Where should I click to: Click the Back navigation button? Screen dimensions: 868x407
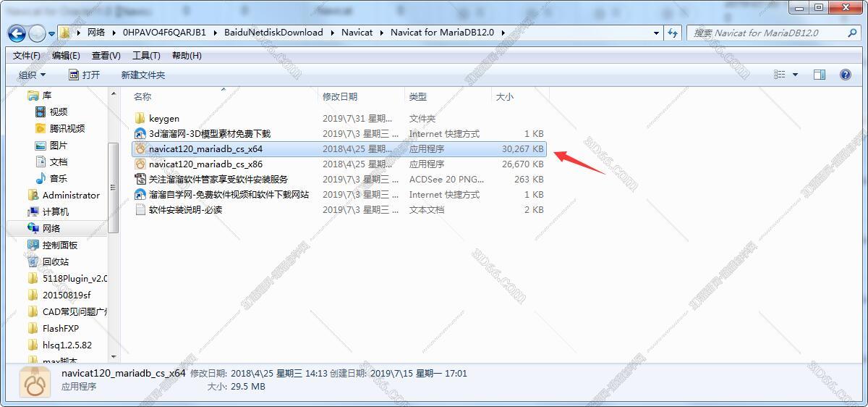(17, 33)
